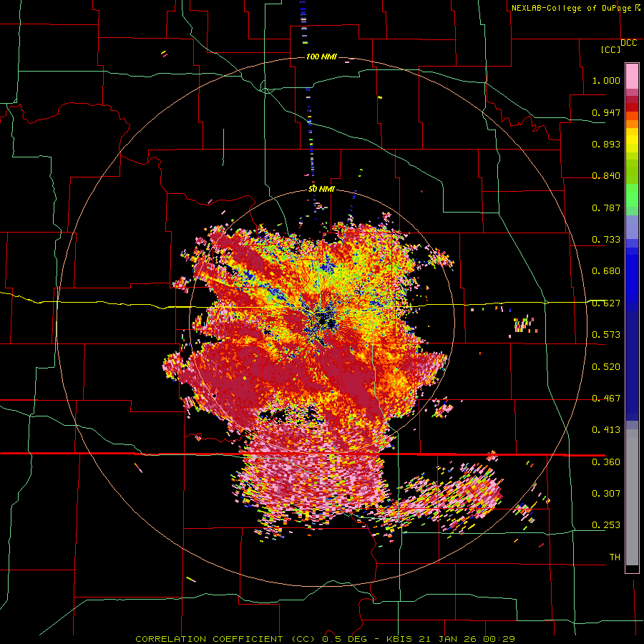Click the 0.467 color scale value

click(x=606, y=399)
